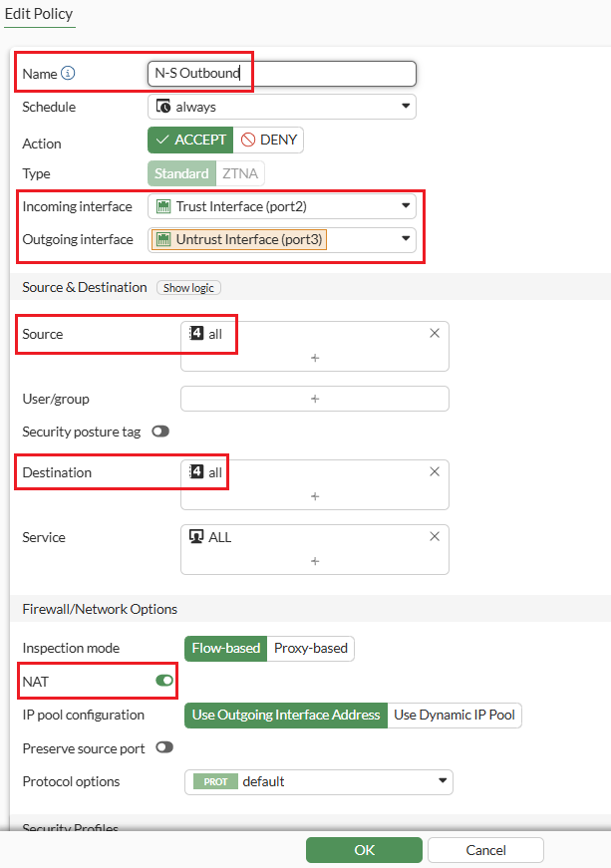Image resolution: width=611 pixels, height=868 pixels.
Task: Turn on Preserve source port
Action: pyautogui.click(x=164, y=747)
